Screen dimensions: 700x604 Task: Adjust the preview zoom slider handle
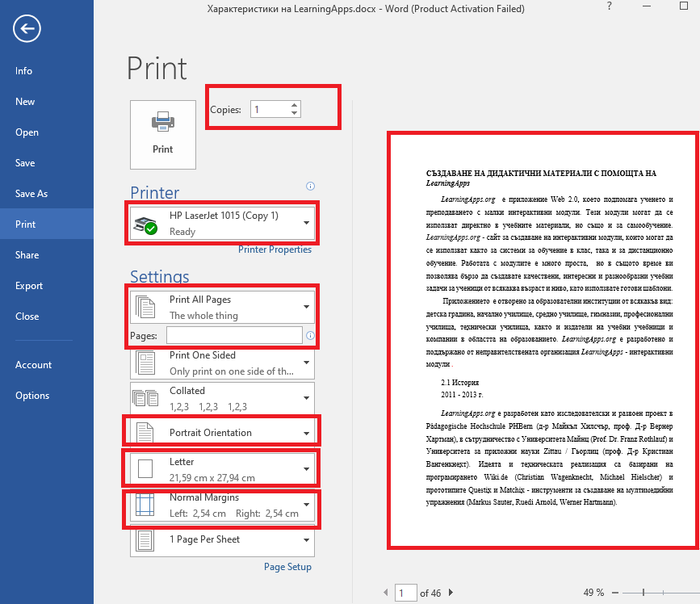tap(643, 593)
